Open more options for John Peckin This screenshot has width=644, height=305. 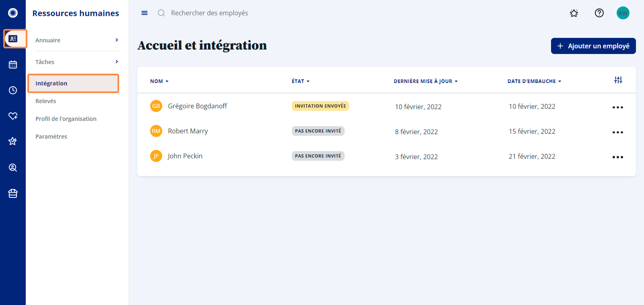click(618, 157)
